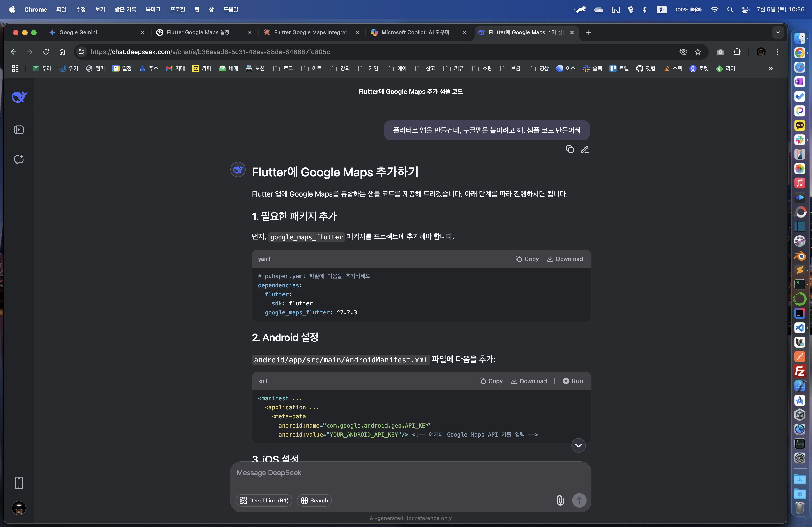Run the xml code block

[572, 381]
